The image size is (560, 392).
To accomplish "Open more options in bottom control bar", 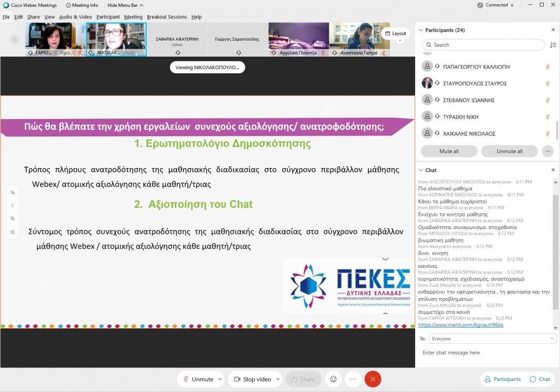I will click(x=353, y=379).
